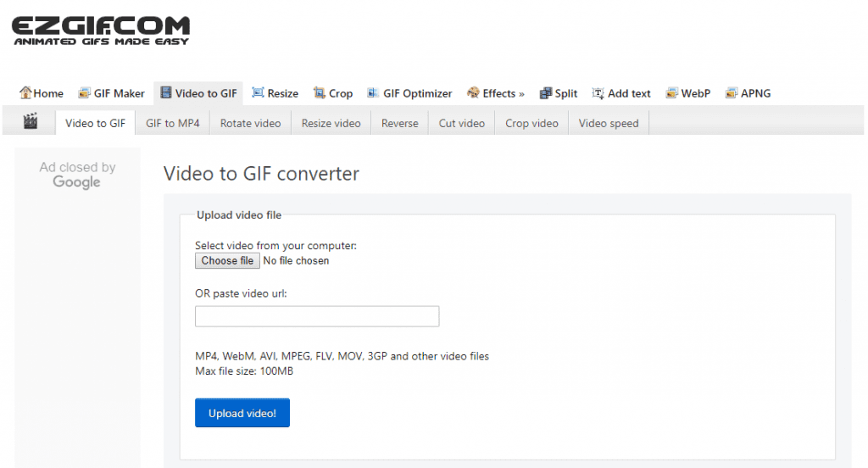Focus the paste video url field
868x468 pixels.
click(317, 316)
